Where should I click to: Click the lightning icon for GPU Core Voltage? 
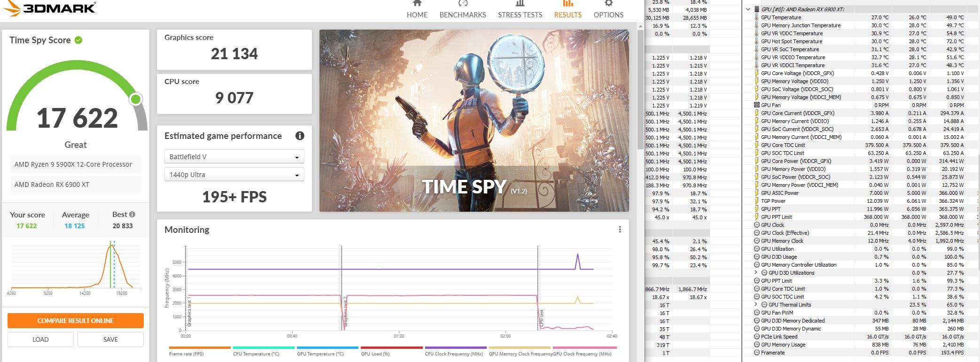click(756, 73)
